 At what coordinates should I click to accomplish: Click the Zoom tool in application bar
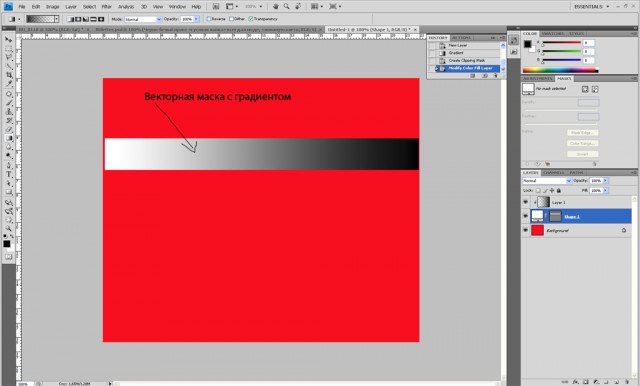pyautogui.click(x=287, y=7)
